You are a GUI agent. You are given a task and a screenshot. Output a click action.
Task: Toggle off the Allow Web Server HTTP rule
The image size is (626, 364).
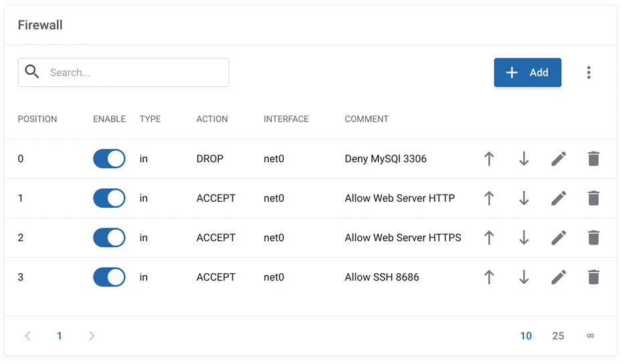tap(109, 198)
